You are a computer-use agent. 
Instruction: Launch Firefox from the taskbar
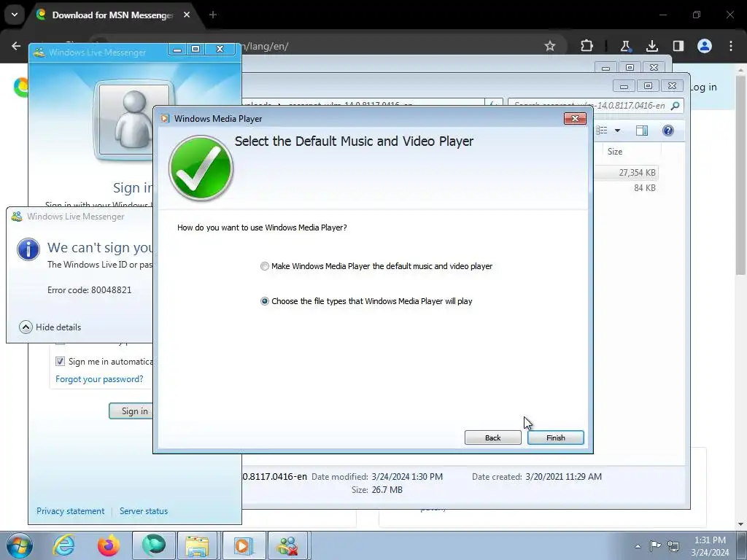point(109,545)
